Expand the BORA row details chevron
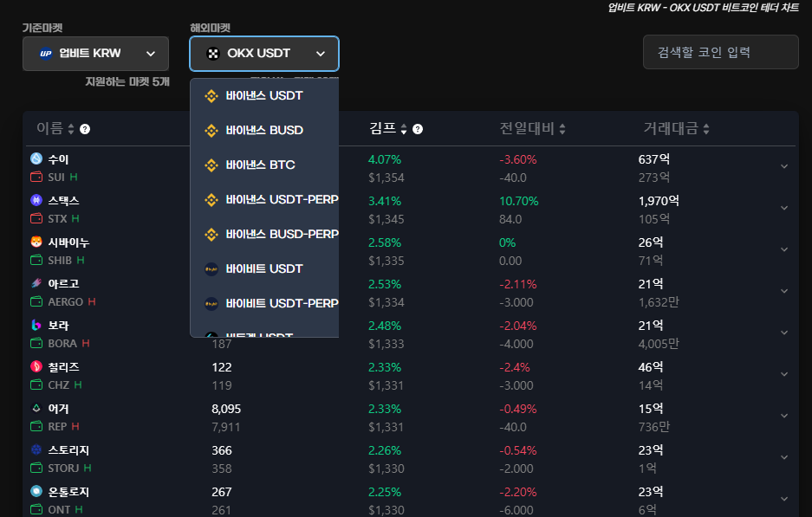The width and height of the screenshot is (812, 517). 784,333
